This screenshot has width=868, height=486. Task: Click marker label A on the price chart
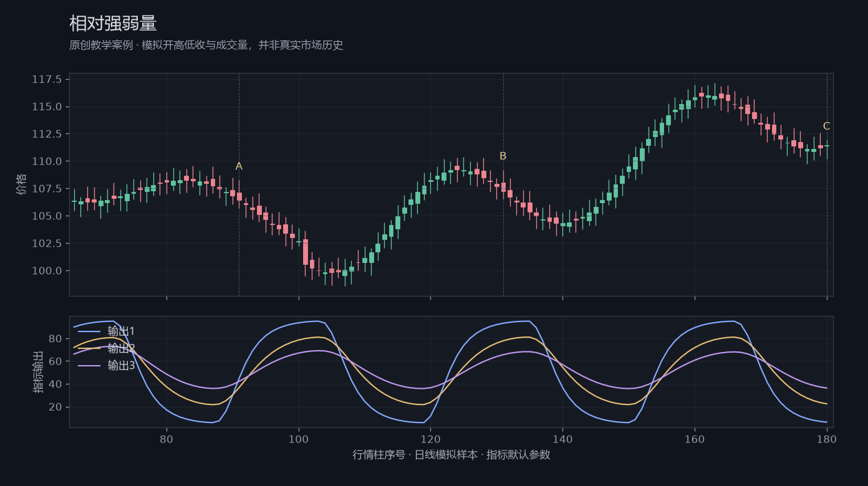click(239, 166)
